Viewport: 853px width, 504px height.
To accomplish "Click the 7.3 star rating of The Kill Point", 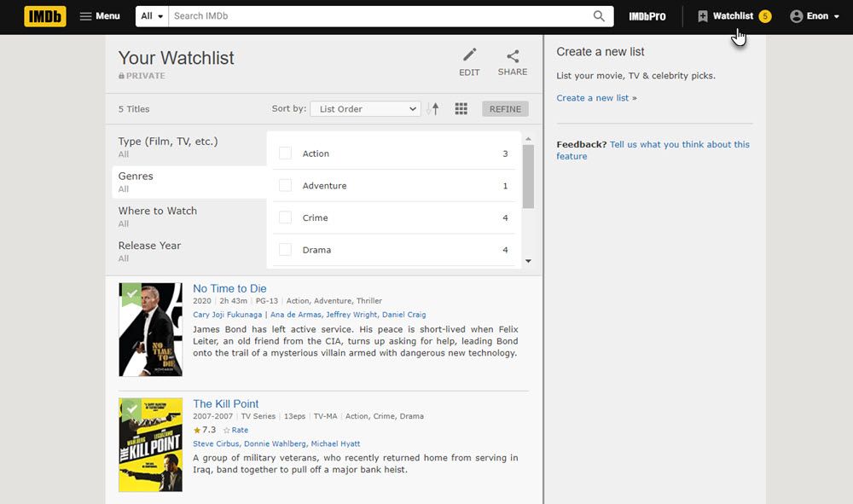I will 205,430.
